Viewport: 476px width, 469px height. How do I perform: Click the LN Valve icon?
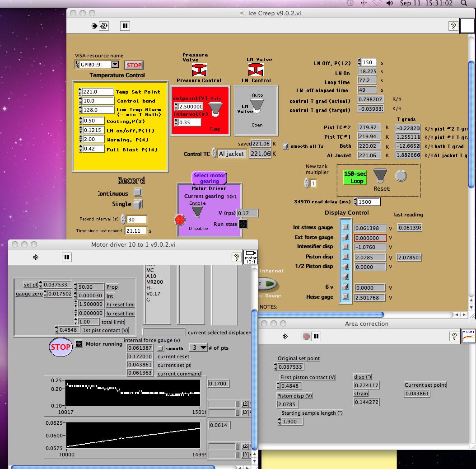256,70
